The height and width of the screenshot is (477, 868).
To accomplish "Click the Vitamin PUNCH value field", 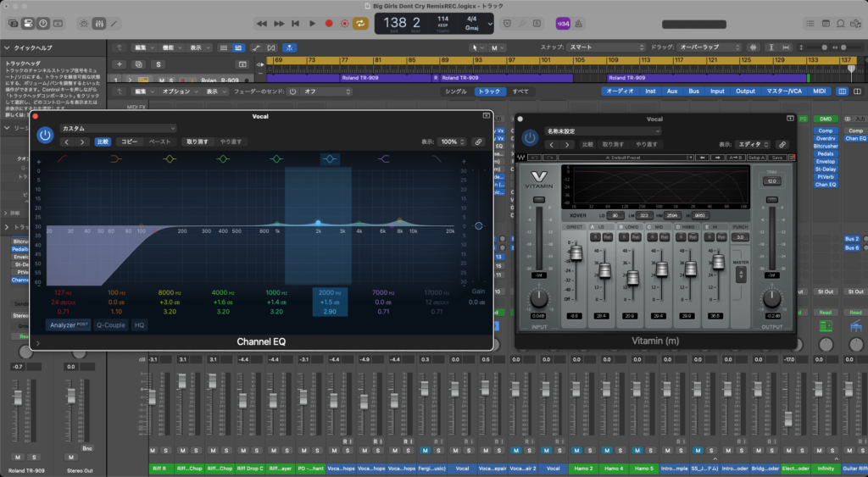I will 740,237.
